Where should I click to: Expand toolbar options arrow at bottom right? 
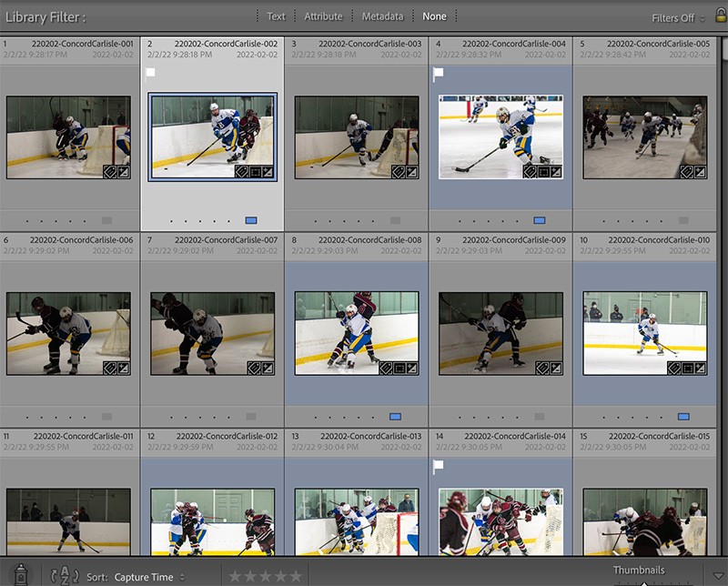719,577
